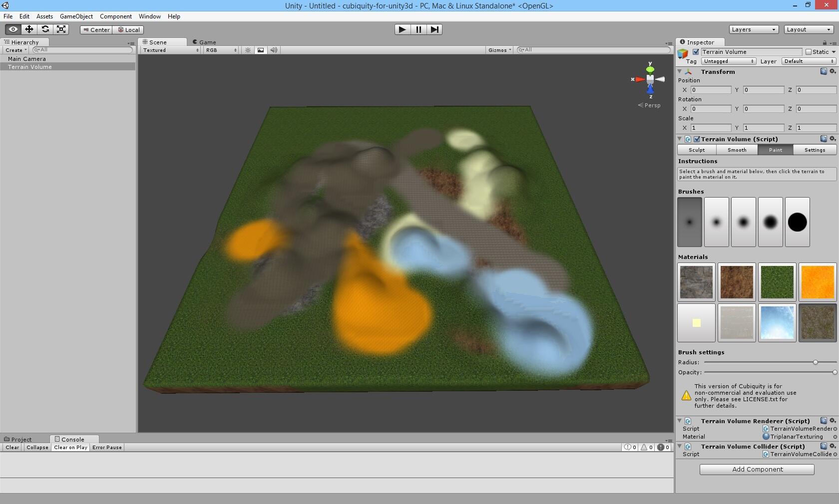The height and width of the screenshot is (504, 839).
Task: Toggle pivot Center mode button
Action: [x=96, y=30]
